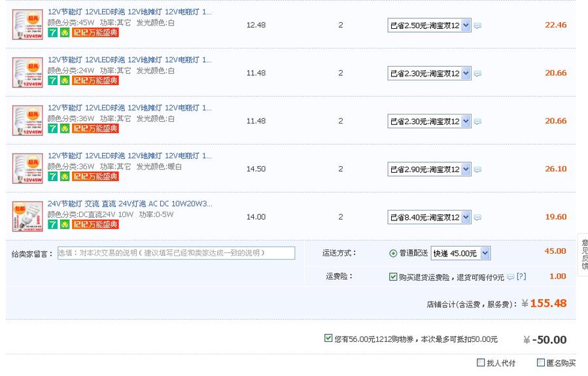Click the 7-day return icon on the 45W item
588x376 pixels.
click(x=52, y=33)
